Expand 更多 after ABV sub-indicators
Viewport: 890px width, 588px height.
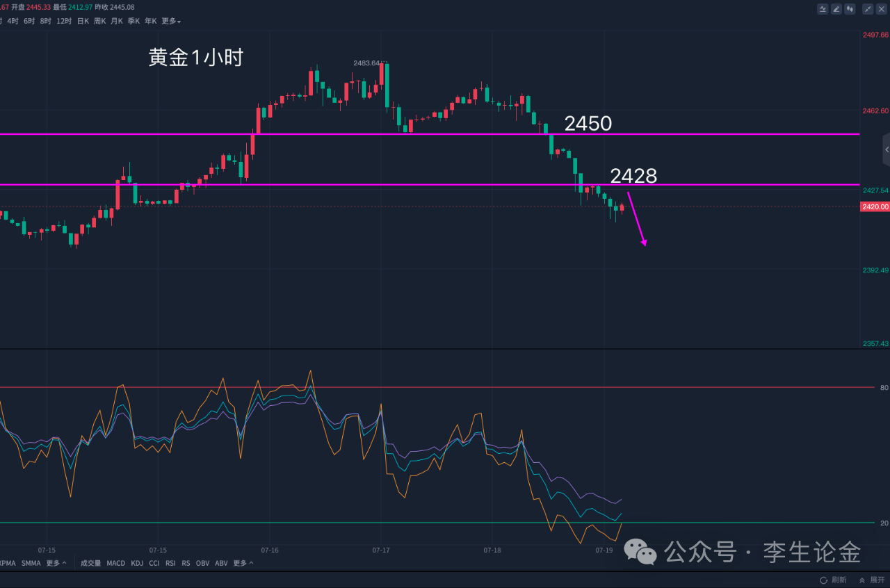(243, 563)
